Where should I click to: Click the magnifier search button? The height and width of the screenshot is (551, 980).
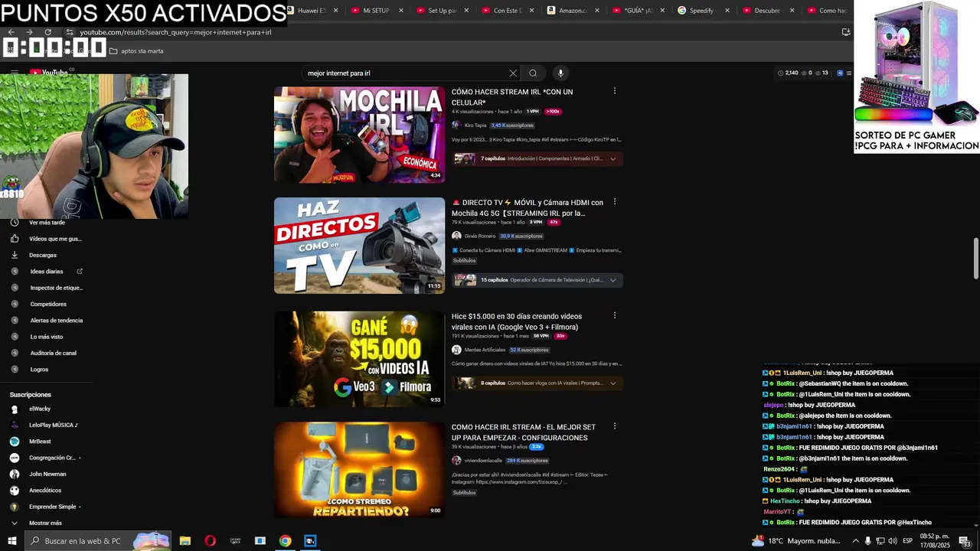pos(533,73)
